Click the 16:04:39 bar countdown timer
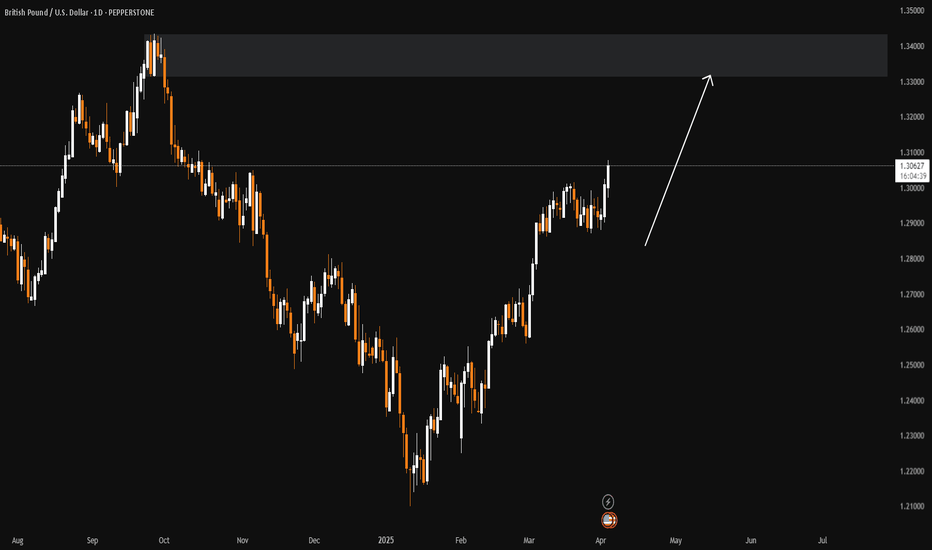The image size is (932, 550). point(913,176)
